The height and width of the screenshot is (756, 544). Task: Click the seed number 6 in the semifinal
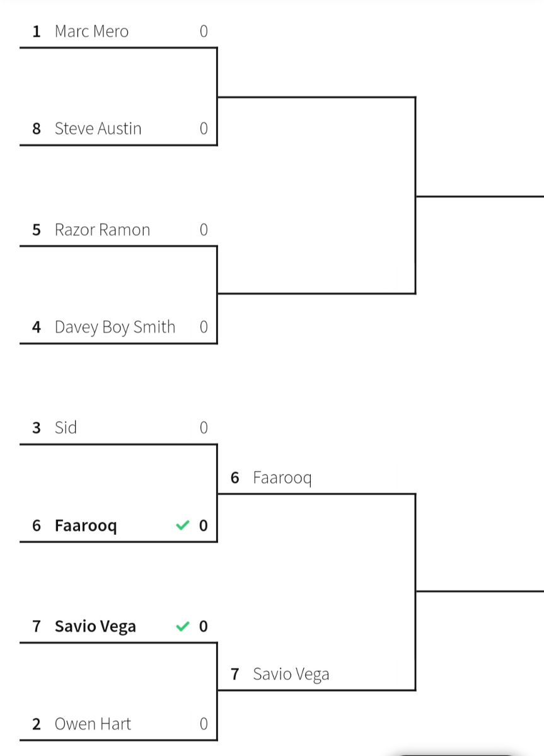pos(235,478)
